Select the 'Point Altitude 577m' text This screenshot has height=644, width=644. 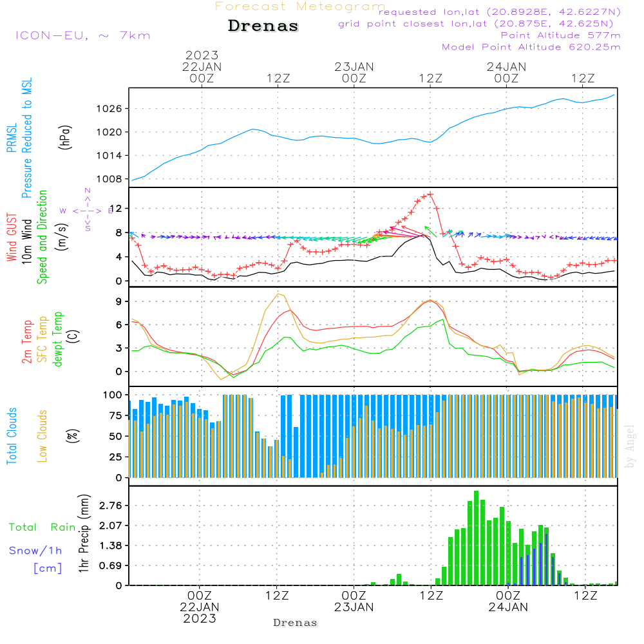561,35
